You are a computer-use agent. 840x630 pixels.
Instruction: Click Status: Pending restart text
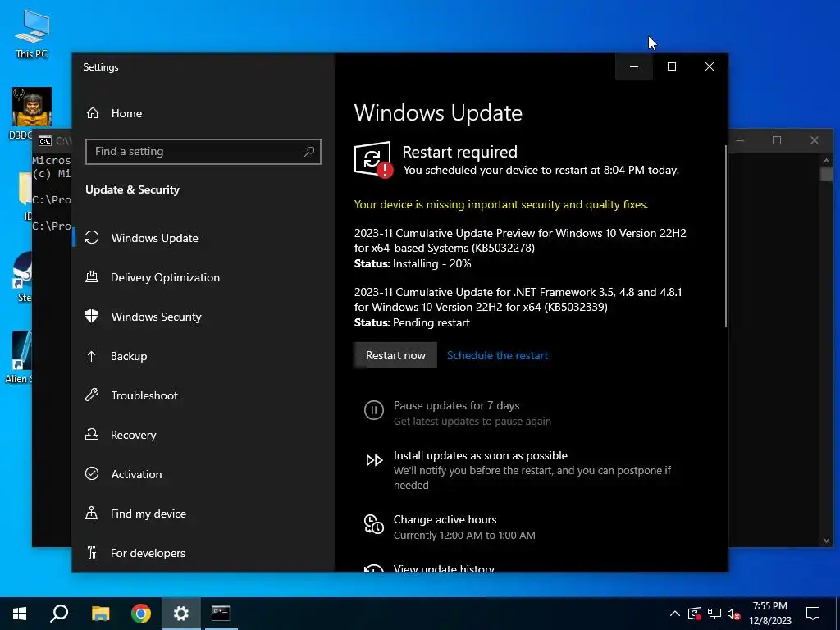pos(412,322)
